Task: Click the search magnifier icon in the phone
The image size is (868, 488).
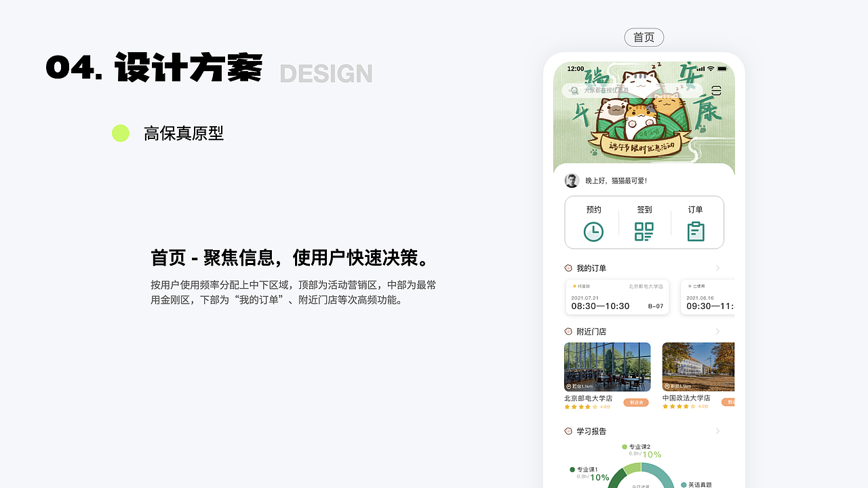Action: pos(574,90)
